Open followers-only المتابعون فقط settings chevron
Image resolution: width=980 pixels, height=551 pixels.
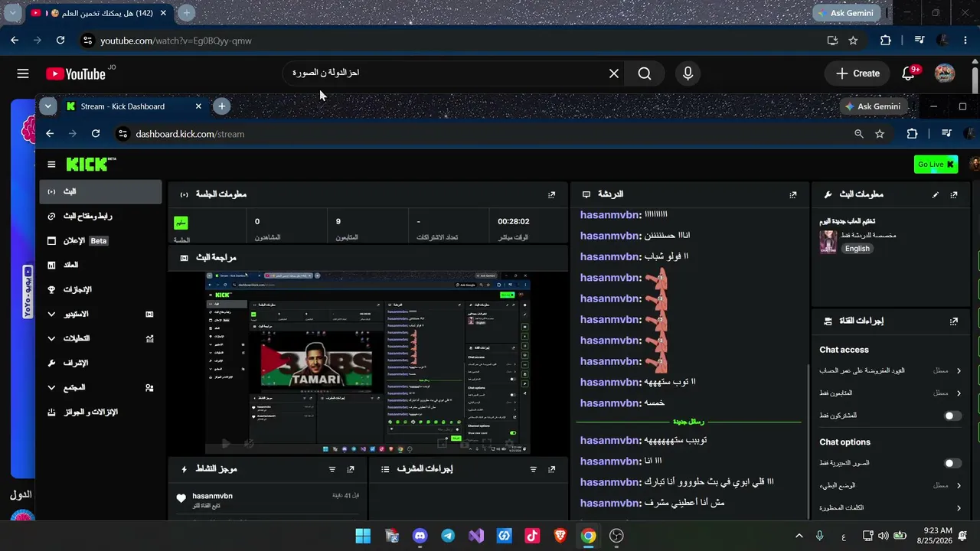(x=959, y=393)
